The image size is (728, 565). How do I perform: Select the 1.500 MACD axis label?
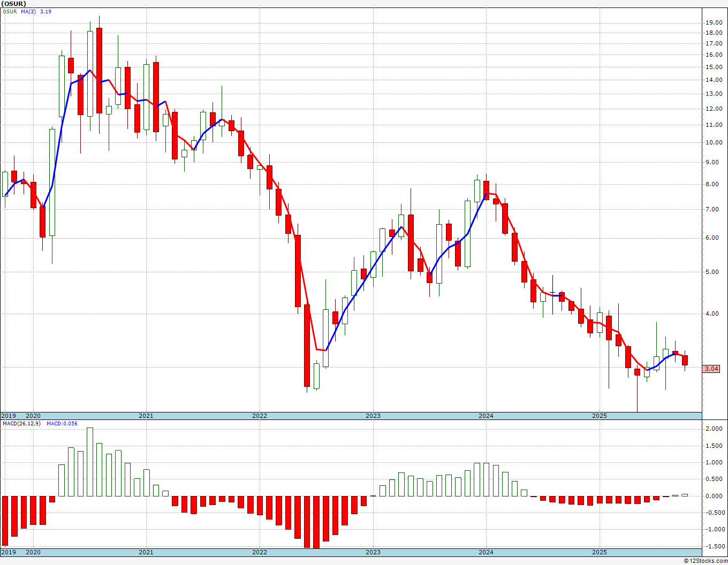pyautogui.click(x=714, y=446)
